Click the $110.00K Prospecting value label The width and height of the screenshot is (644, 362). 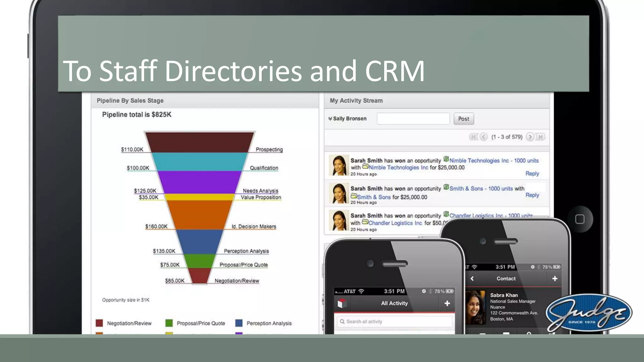[x=132, y=150]
